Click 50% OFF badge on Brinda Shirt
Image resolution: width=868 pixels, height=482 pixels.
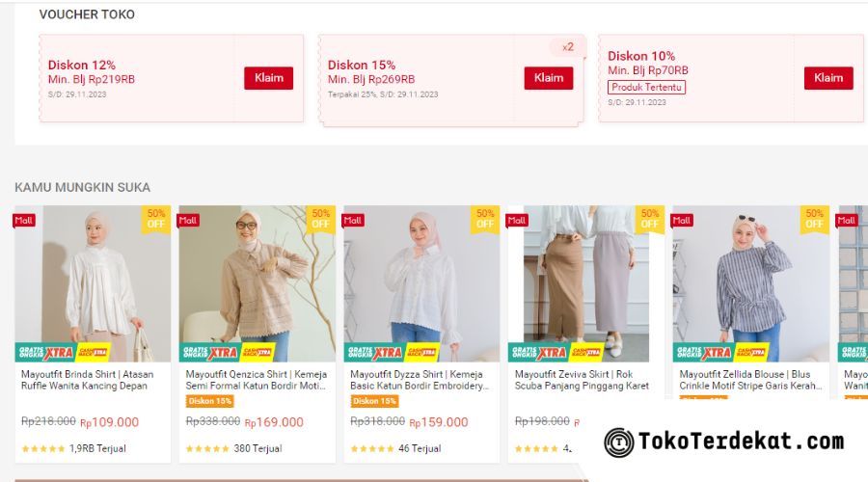(x=156, y=219)
